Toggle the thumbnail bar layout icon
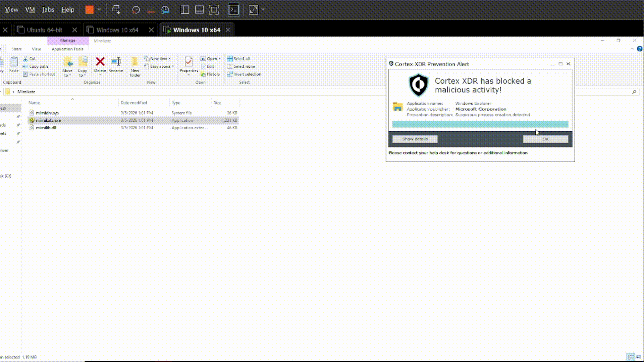Image resolution: width=644 pixels, height=362 pixels. (199, 10)
